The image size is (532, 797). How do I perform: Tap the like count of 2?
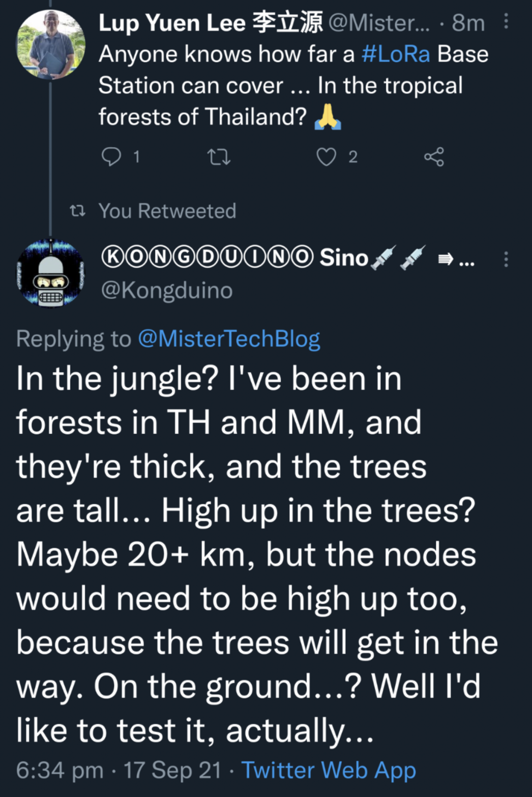point(353,157)
